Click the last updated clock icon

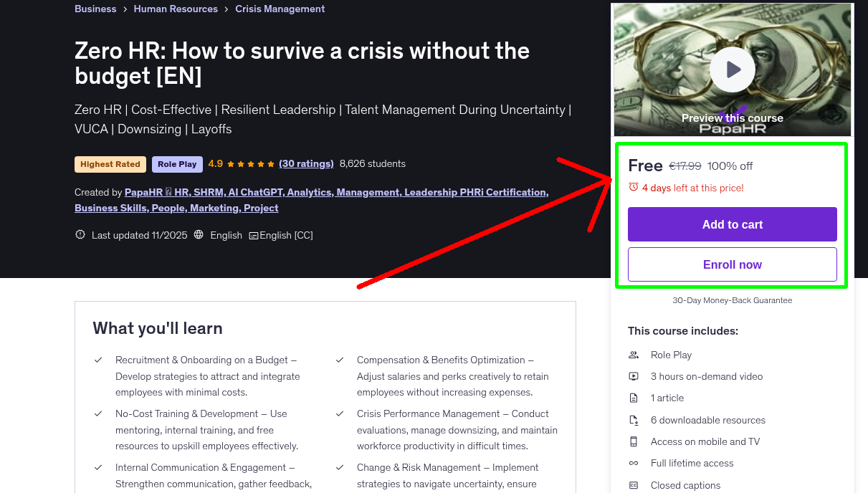tap(80, 234)
